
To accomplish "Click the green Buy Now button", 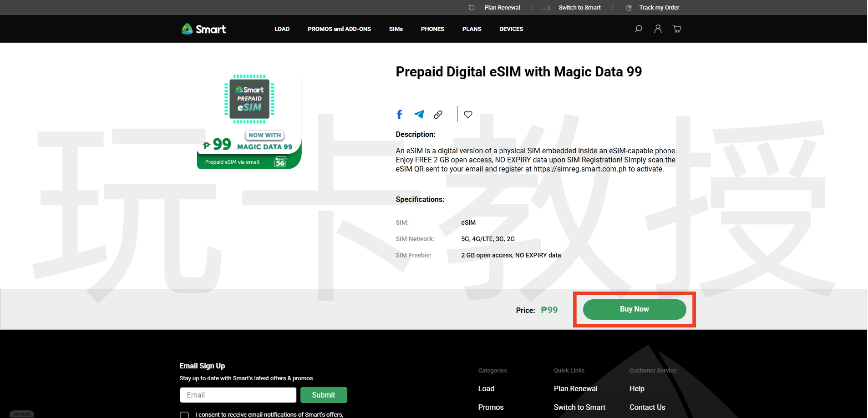I will pyautogui.click(x=635, y=309).
